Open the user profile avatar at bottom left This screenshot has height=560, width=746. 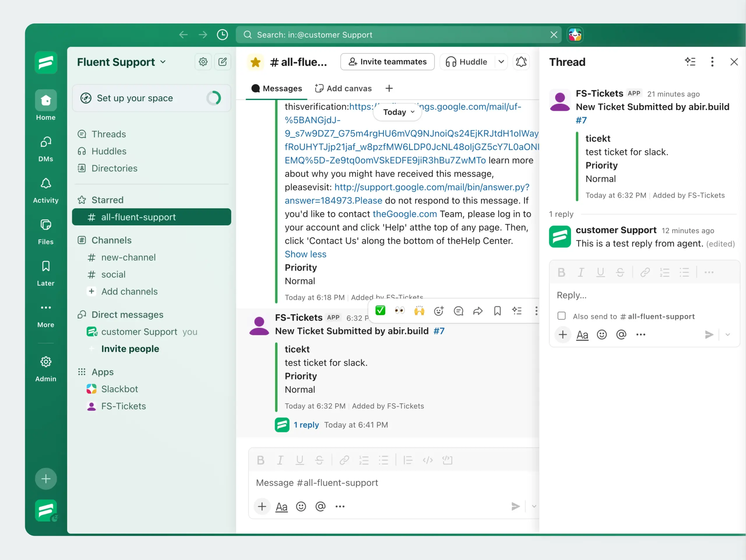click(x=46, y=510)
